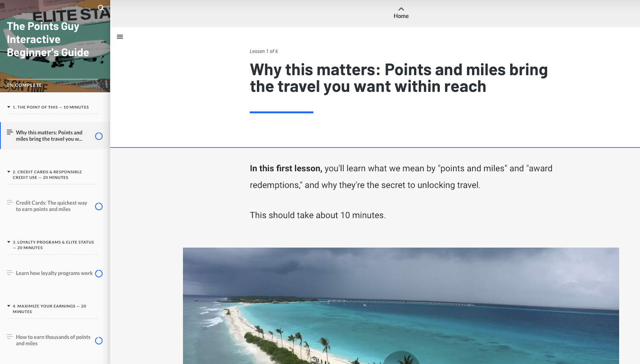Screen dimensions: 640x364
Task: Collapse section 3 'Loyalty Programs & Elite Status'
Action: point(9,242)
